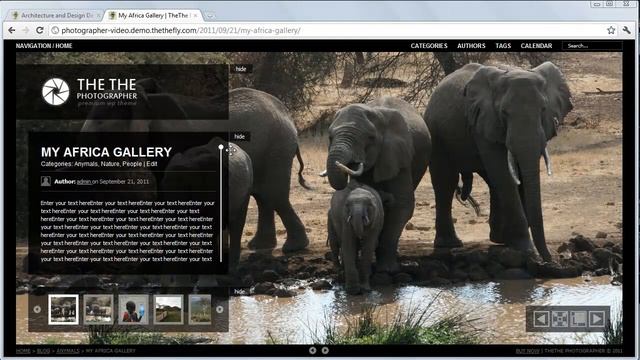Select the partially hidden tree thumbnail
Viewport: 640px width, 360px height.
(x=200, y=309)
